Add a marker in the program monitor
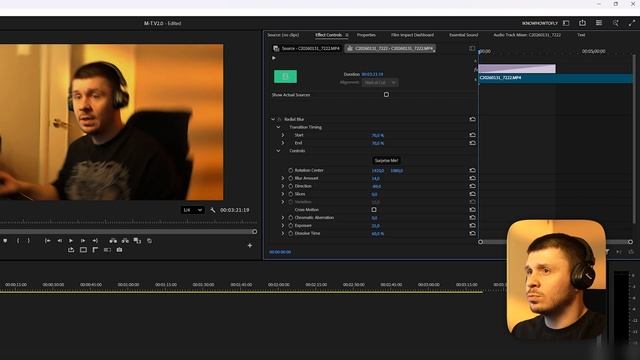 coord(5,241)
